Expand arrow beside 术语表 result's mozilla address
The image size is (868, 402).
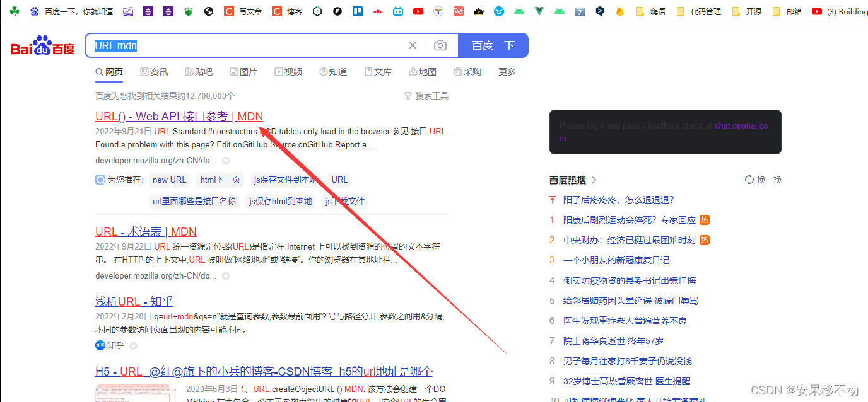(226, 276)
